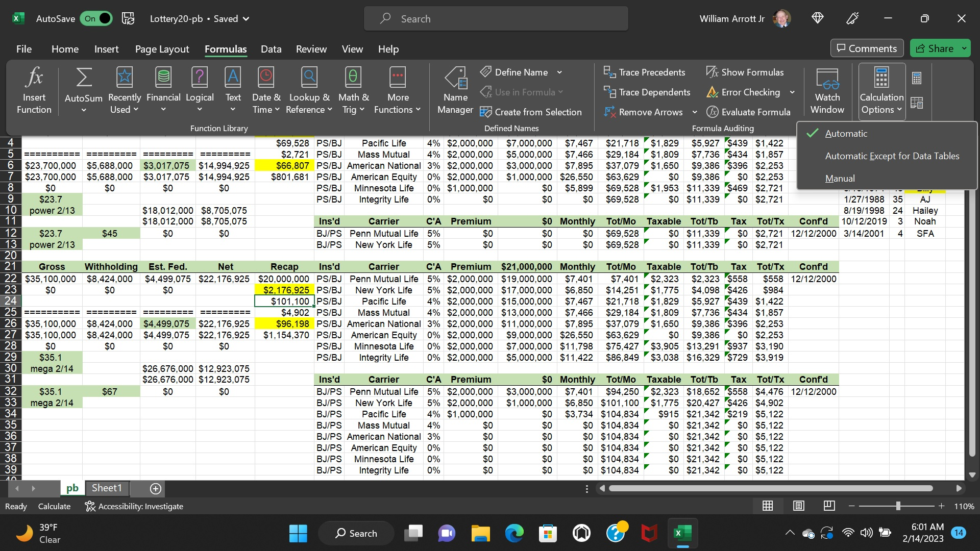Add a new sheet with plus icon

[x=156, y=489]
